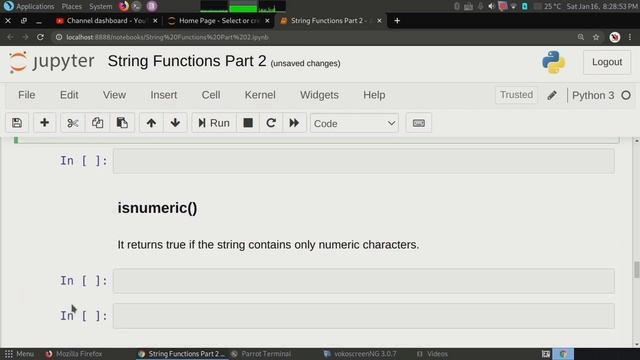Click first code cell below isnumeric description
Image resolution: width=640 pixels, height=360 pixels.
pos(364,281)
